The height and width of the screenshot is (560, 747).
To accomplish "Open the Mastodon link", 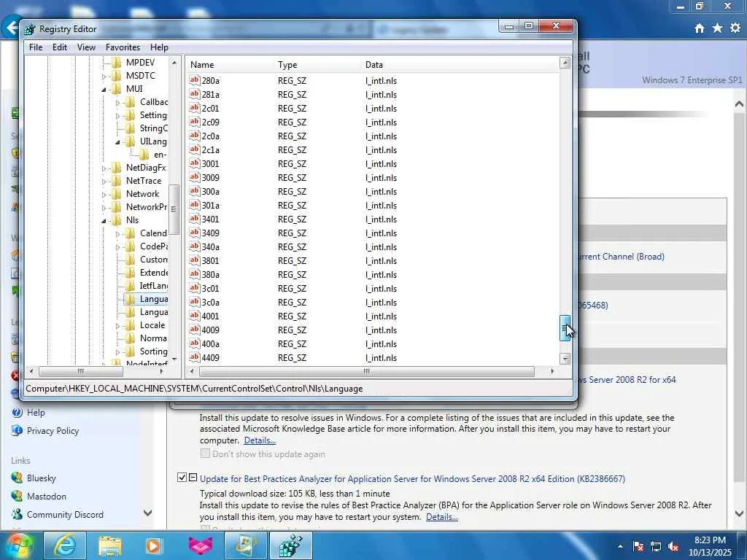I will tap(47, 496).
